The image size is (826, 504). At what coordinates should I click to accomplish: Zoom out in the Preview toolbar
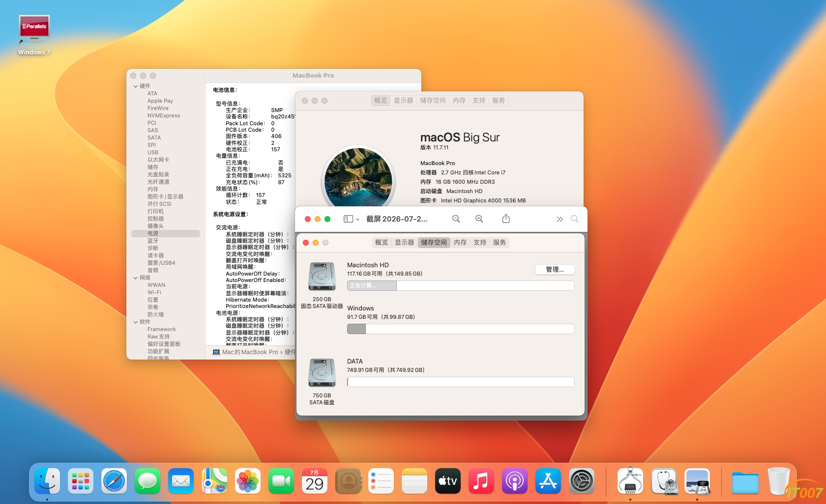click(456, 219)
